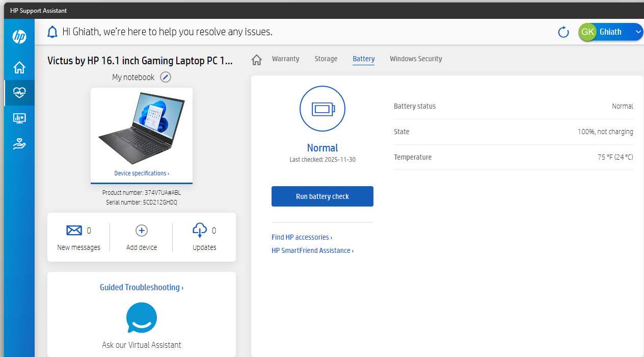Click the Last checked: 2025-11-30 text

[x=323, y=160]
